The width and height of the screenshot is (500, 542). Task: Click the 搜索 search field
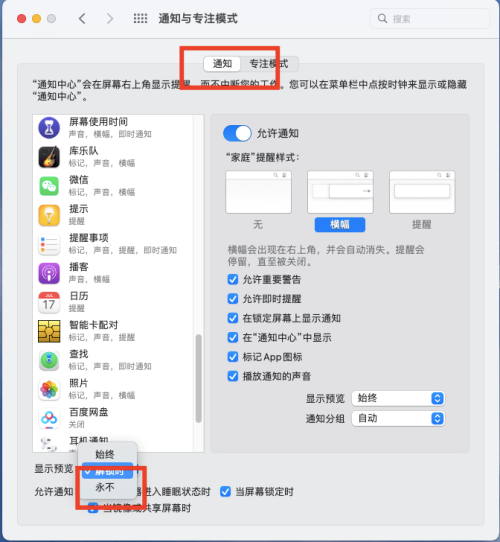430,18
